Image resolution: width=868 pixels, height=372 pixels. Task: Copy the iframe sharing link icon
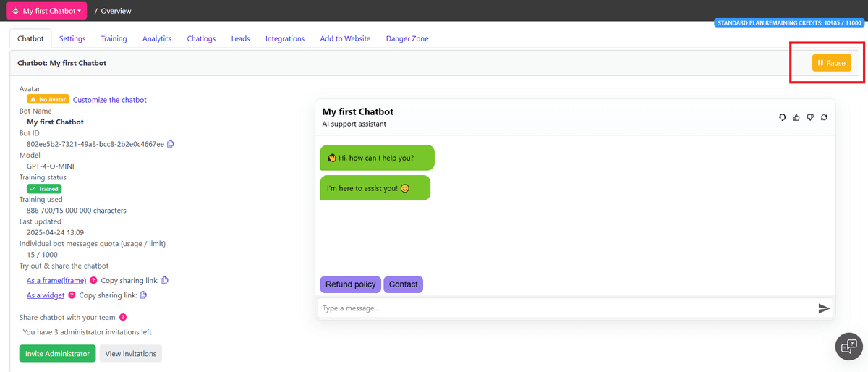(165, 280)
